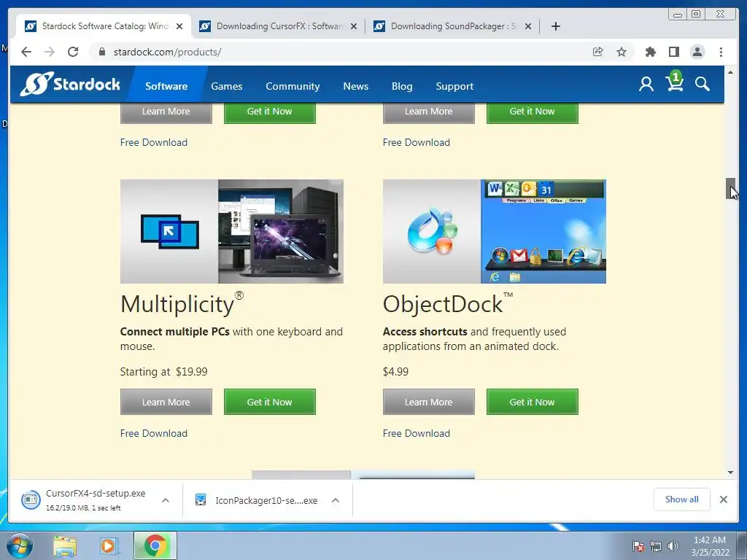Open the shopping cart icon
747x560 pixels.
point(675,82)
